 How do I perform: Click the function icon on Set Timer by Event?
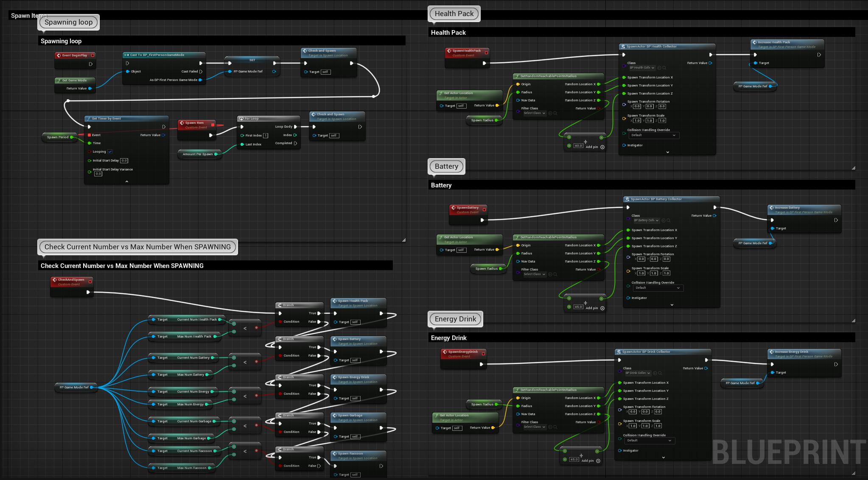tap(88, 119)
